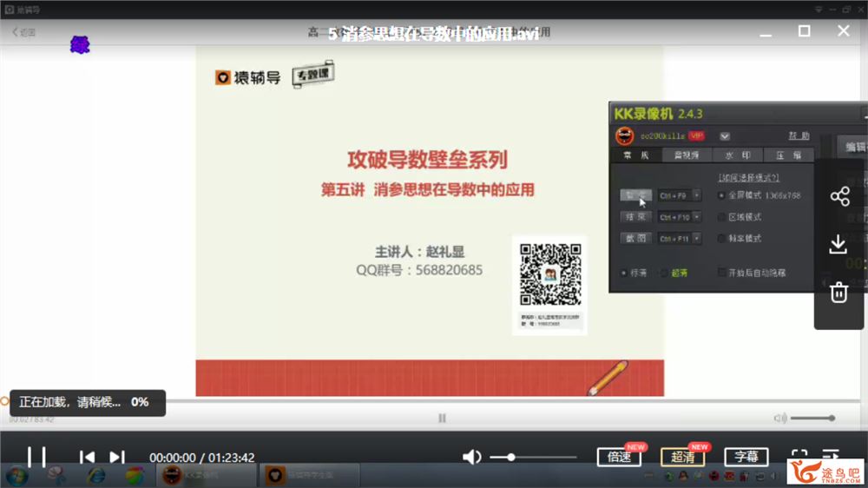Enable the 开始后自动隐藏 checkbox
Viewport: 868px width, 488px height.
tap(721, 273)
